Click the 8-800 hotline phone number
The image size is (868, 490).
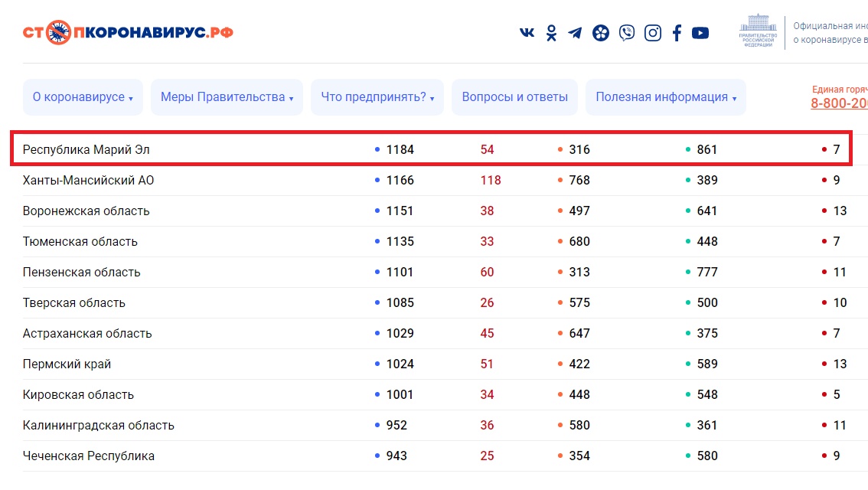(839, 103)
